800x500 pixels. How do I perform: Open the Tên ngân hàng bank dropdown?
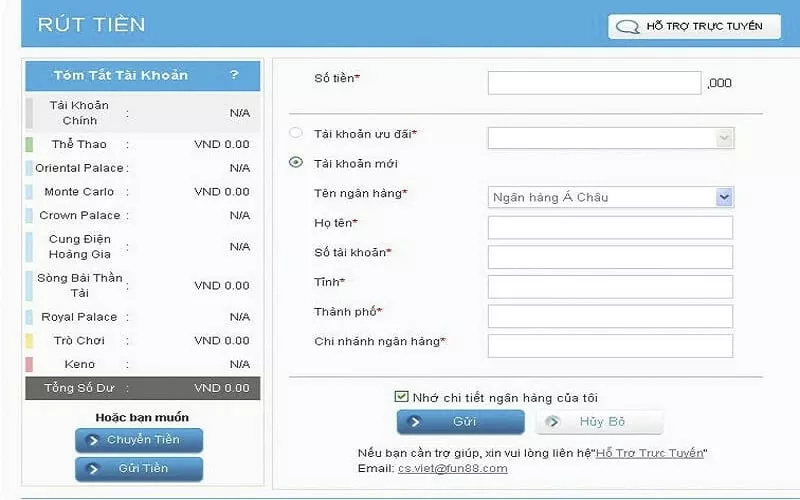pos(611,197)
